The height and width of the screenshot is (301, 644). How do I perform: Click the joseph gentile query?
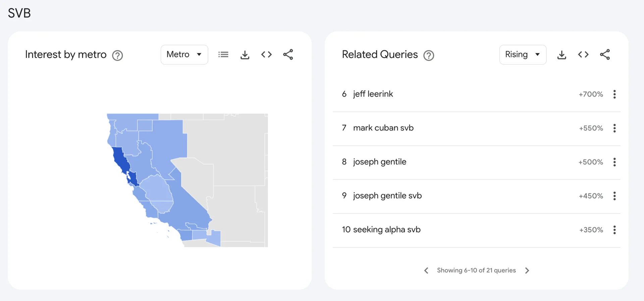pyautogui.click(x=379, y=162)
